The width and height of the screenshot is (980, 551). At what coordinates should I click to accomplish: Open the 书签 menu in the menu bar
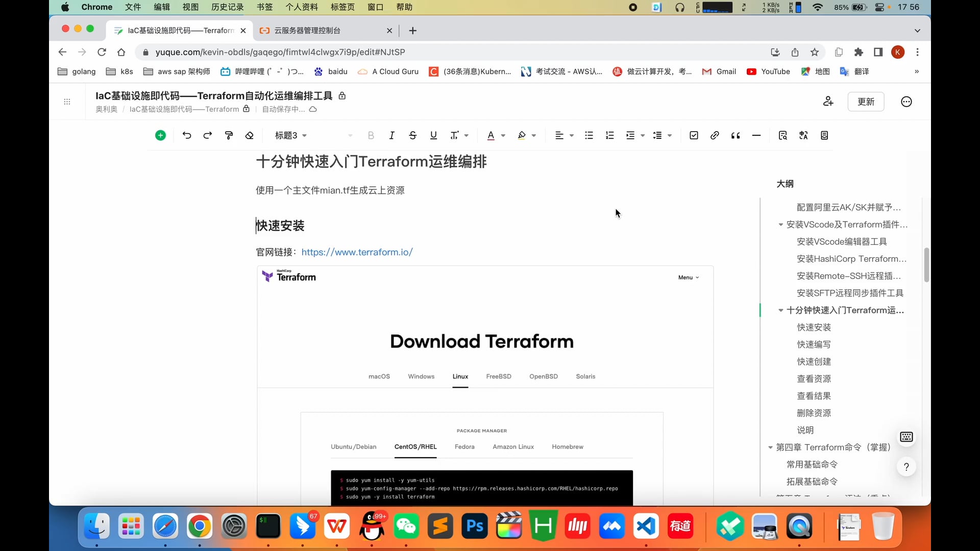[264, 7]
